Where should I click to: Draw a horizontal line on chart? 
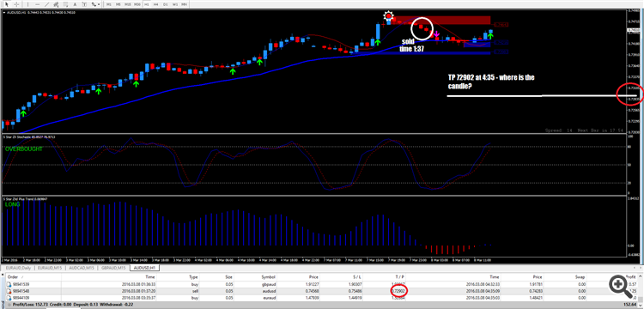[x=38, y=4]
